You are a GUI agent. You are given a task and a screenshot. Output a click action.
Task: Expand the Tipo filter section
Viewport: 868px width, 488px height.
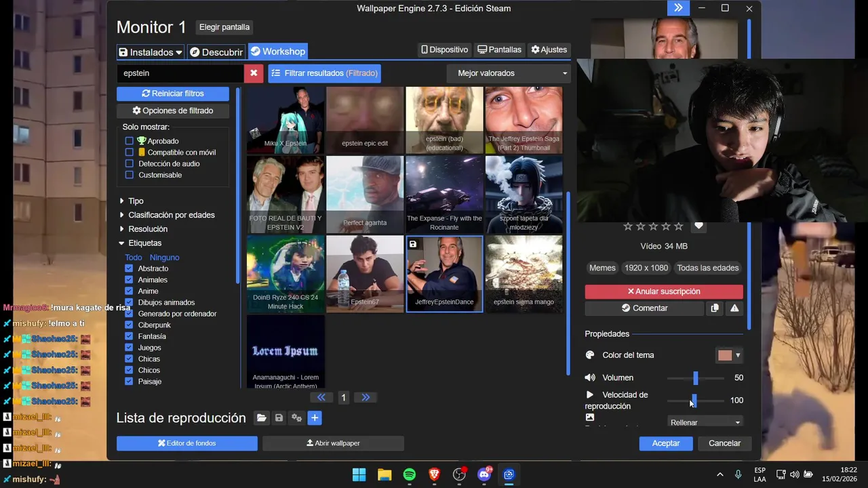(x=132, y=201)
